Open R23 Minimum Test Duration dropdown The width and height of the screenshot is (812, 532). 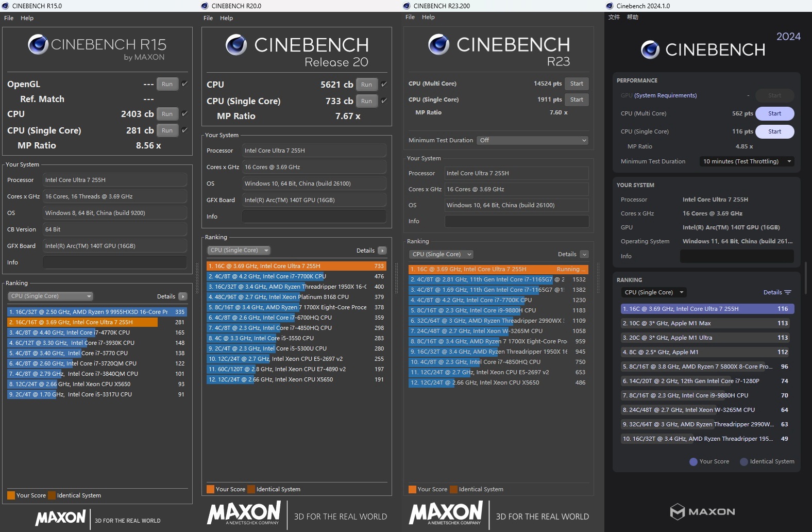532,140
